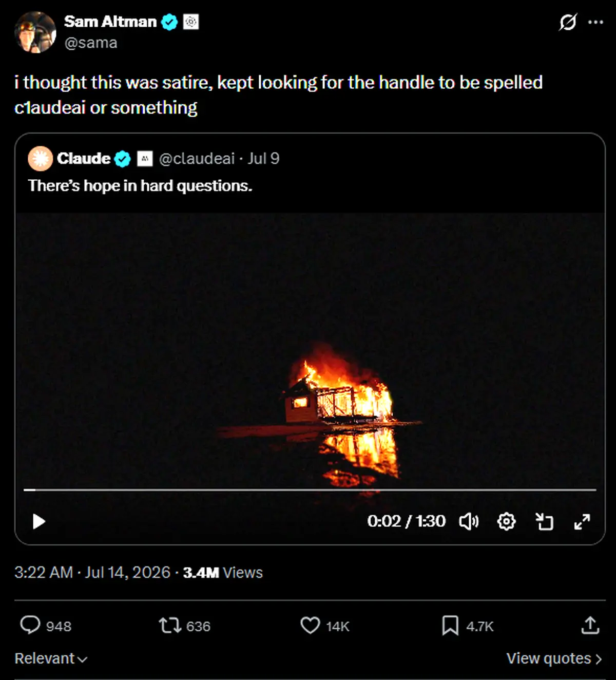Click the Claude account avatar
The width and height of the screenshot is (616, 680).
[x=41, y=158]
